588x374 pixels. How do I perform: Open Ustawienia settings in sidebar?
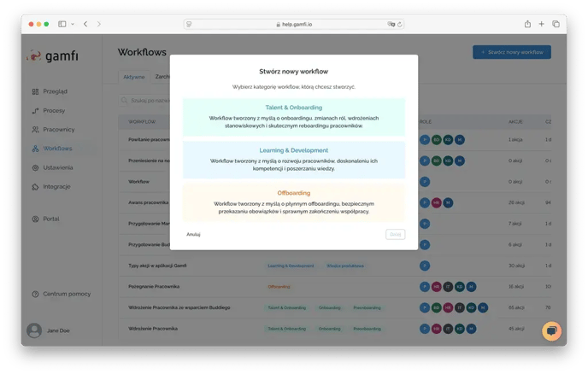pos(57,167)
